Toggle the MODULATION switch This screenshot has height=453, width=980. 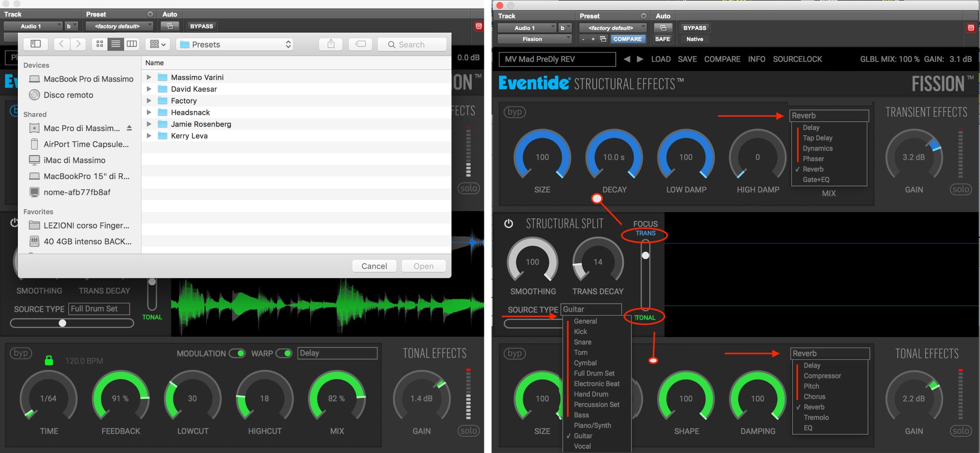coord(237,353)
